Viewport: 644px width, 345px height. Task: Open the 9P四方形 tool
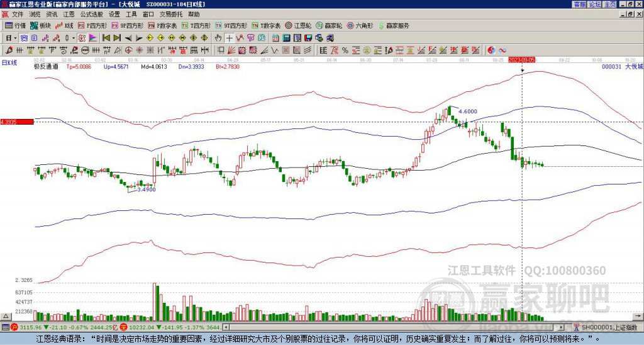click(x=127, y=25)
